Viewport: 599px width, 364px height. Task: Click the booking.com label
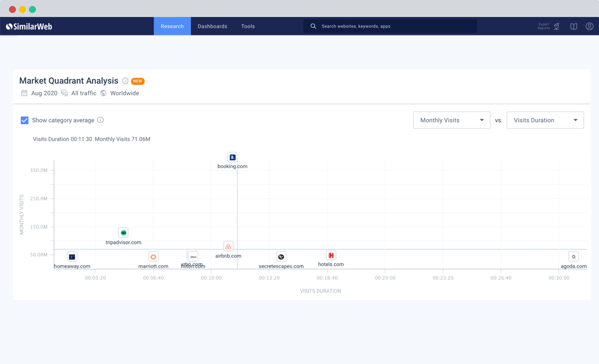[x=232, y=167]
